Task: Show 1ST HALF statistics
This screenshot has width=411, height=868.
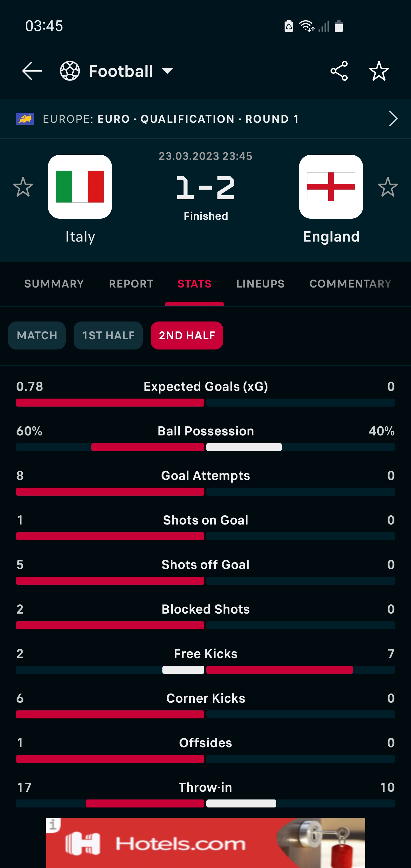Action: (108, 335)
